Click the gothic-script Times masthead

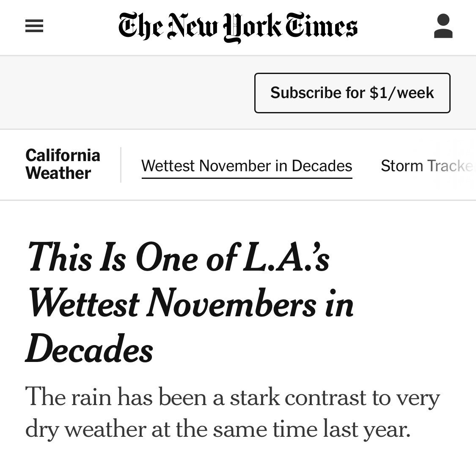238,27
